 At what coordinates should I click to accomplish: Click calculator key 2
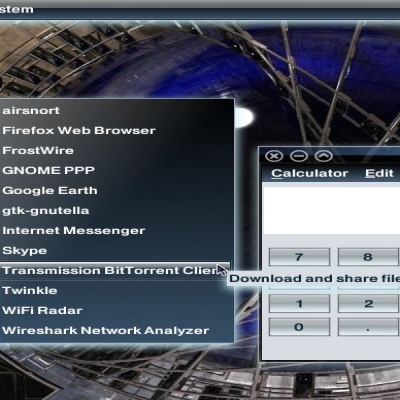coord(368,303)
